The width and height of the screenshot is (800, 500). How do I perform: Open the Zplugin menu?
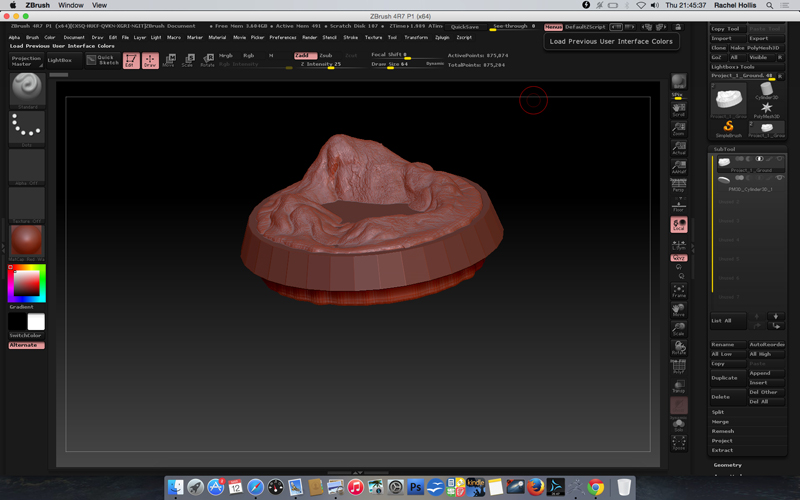(x=442, y=37)
